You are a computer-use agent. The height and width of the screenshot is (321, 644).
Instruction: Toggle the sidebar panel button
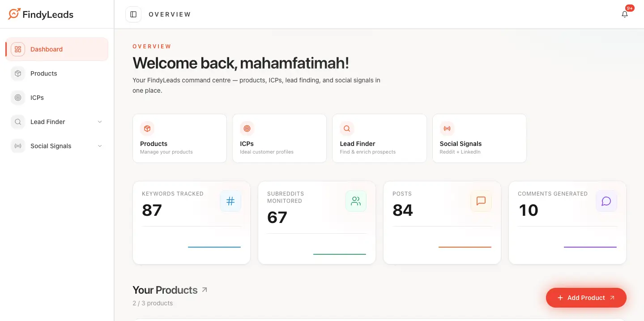pos(133,14)
